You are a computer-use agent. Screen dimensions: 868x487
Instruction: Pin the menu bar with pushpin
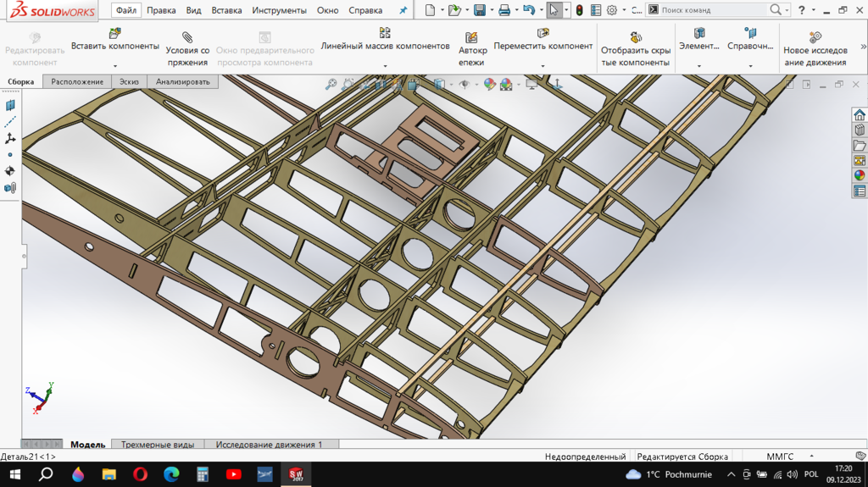[403, 10]
